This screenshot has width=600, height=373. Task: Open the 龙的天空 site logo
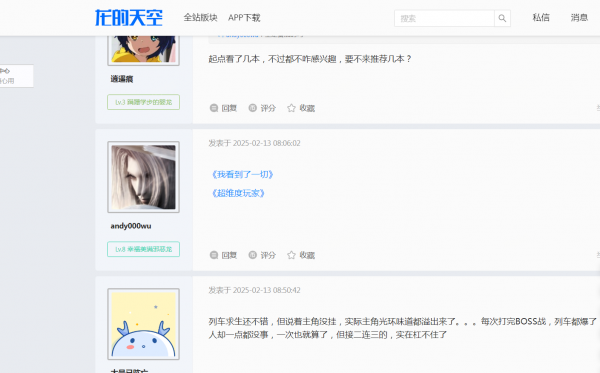click(x=129, y=18)
